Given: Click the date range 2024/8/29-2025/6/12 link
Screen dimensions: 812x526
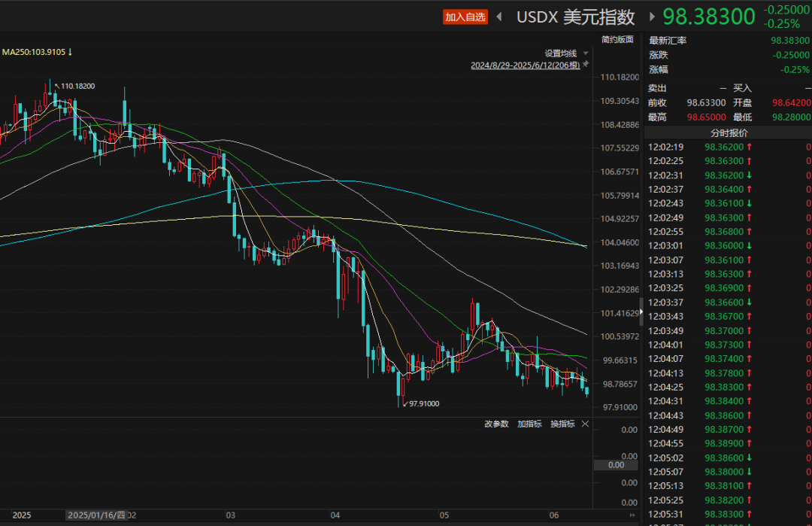Looking at the screenshot, I should 525,65.
